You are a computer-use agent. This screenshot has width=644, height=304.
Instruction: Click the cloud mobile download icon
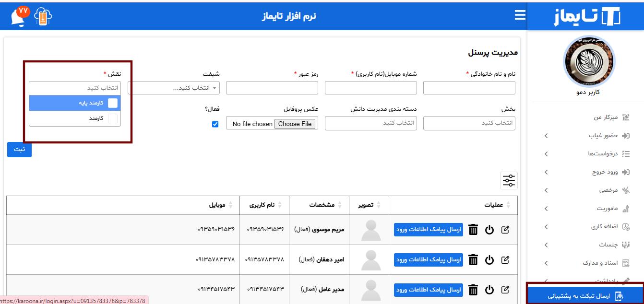click(43, 17)
